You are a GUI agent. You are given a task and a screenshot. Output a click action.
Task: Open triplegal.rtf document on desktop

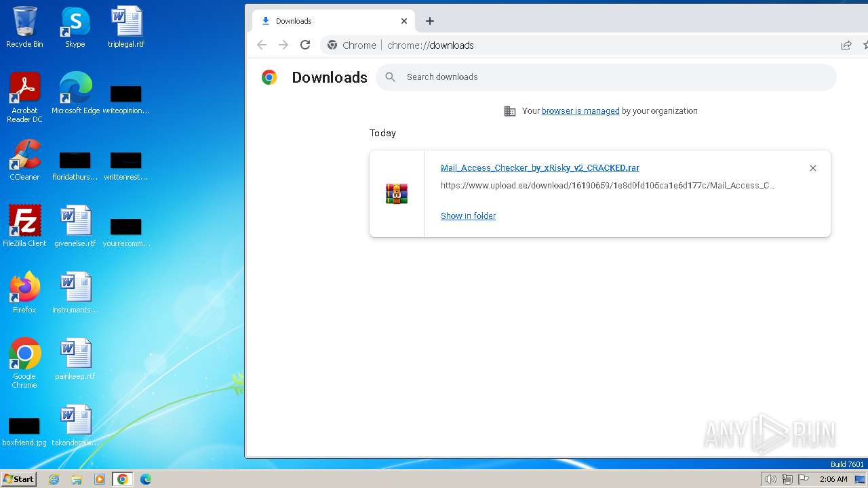tap(126, 27)
